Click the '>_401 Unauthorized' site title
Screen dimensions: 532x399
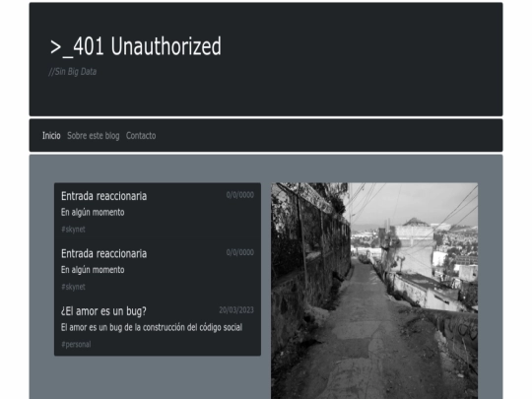(136, 46)
